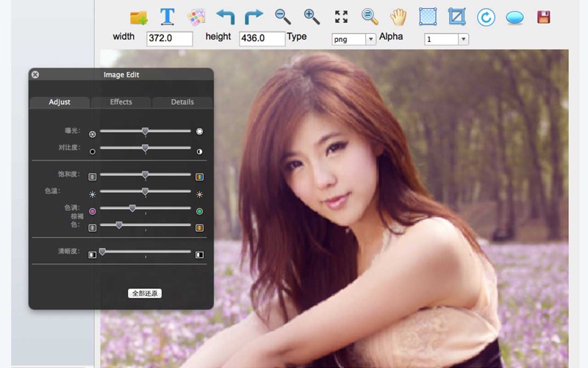
Task: Click the fullscreen expand arrows icon
Action: click(x=341, y=16)
